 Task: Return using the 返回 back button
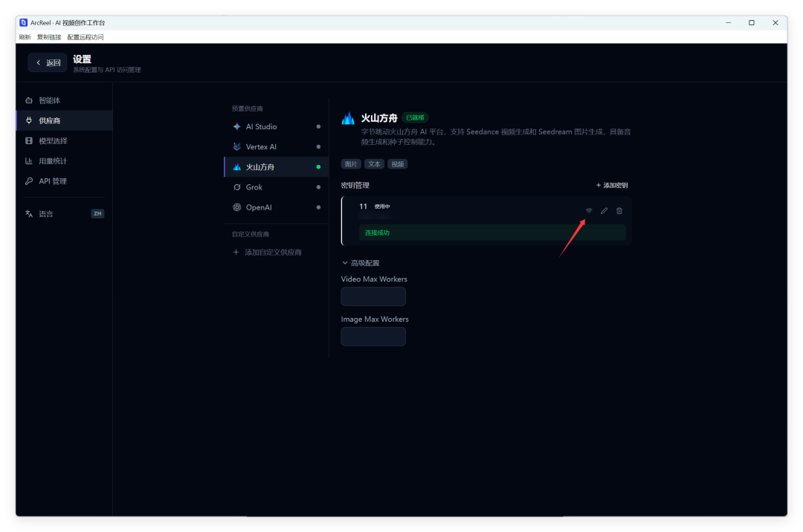coord(48,62)
